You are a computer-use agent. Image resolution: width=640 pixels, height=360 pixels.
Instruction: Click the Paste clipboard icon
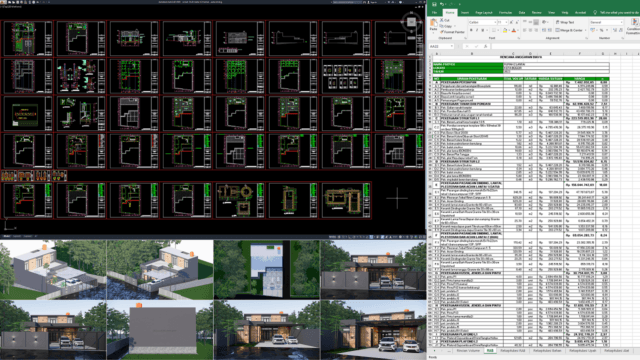433,22
